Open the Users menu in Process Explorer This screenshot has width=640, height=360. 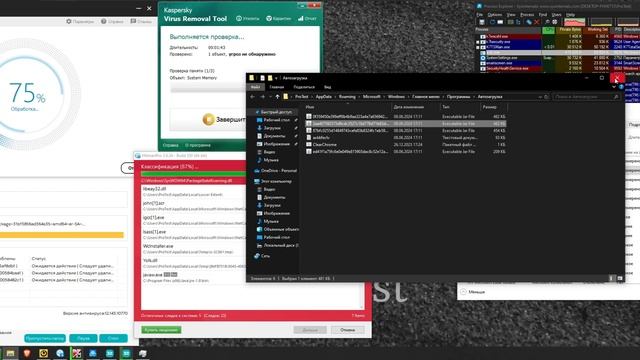pos(556,15)
